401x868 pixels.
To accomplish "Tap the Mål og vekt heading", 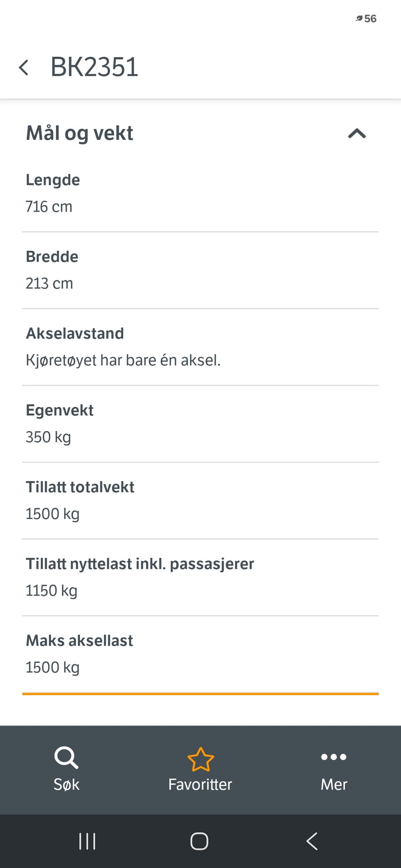I will (x=79, y=133).
